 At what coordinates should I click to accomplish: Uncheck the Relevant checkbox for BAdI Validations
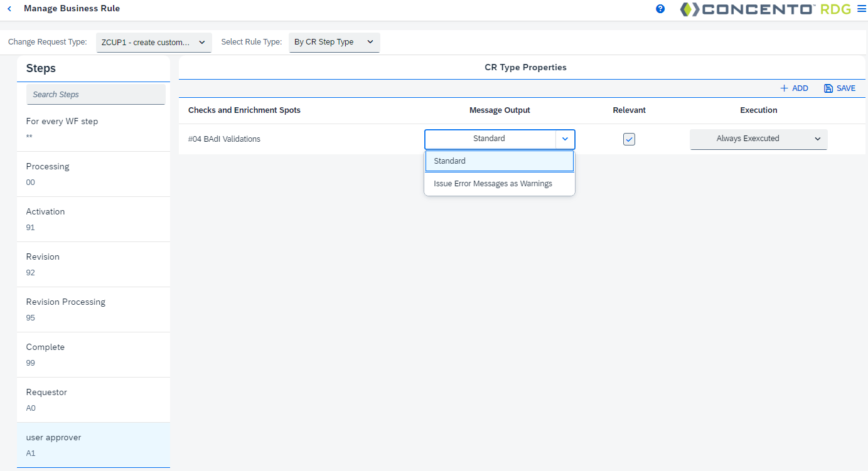click(629, 139)
